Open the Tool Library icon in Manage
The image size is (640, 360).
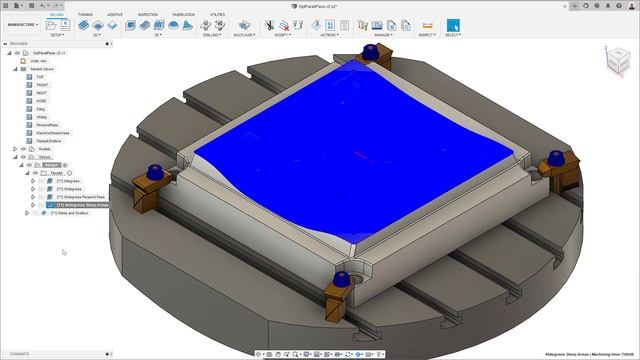[x=362, y=25]
